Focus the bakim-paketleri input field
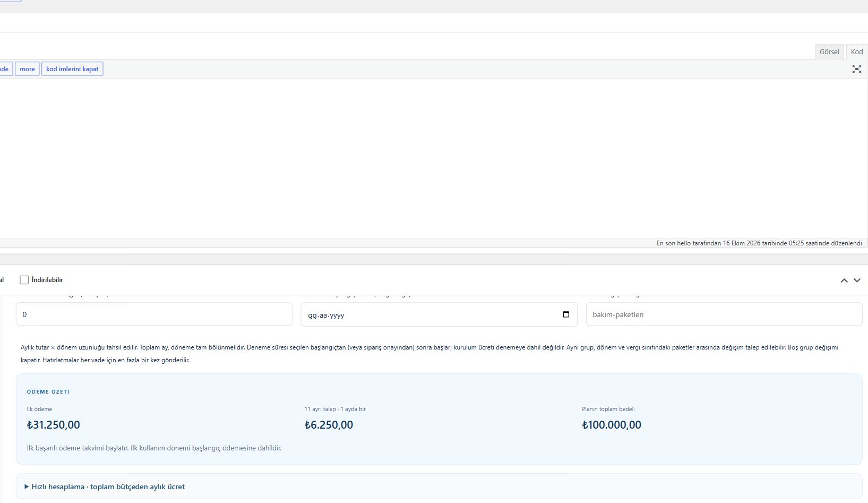This screenshot has width=868, height=503. tap(724, 314)
